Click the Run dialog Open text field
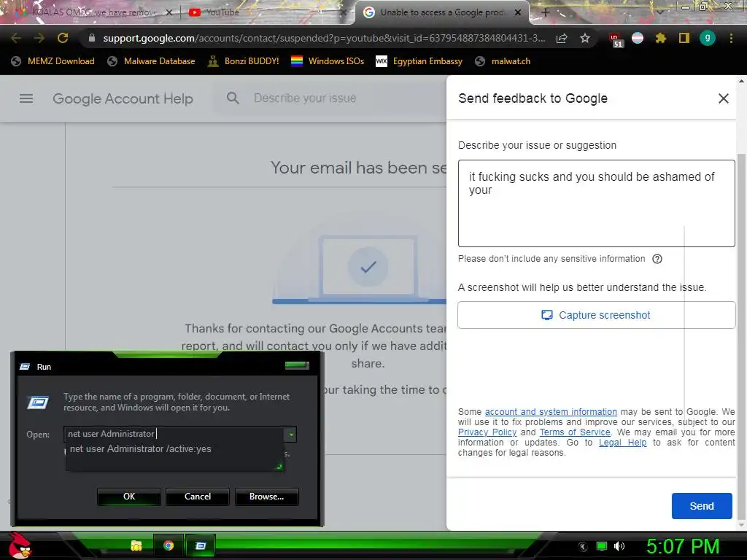 (174, 434)
